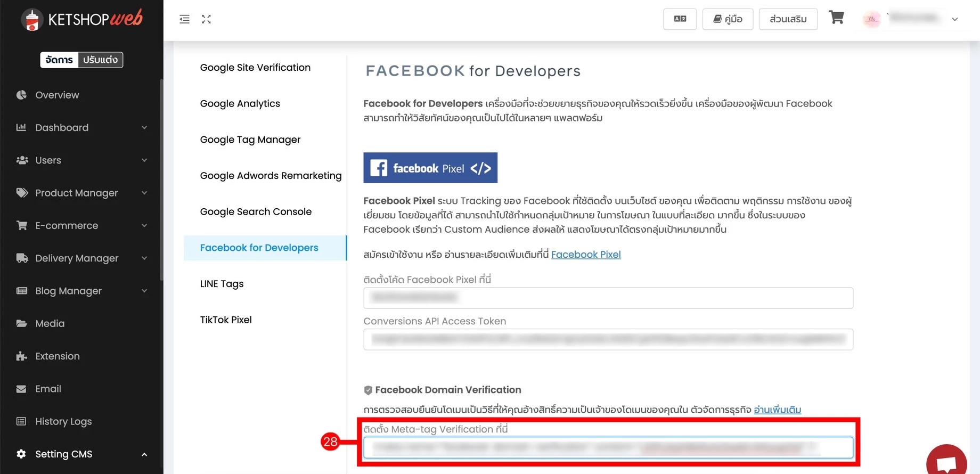This screenshot has height=474, width=980.
Task: Open the คู่มือ manual button
Action: [728, 19]
